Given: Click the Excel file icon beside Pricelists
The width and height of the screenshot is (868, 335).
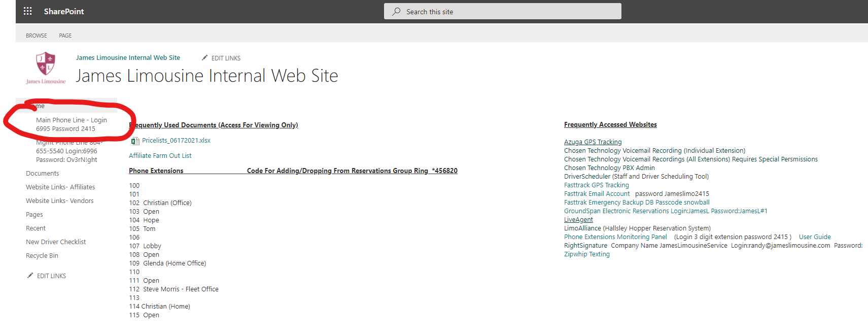Looking at the screenshot, I should point(135,141).
